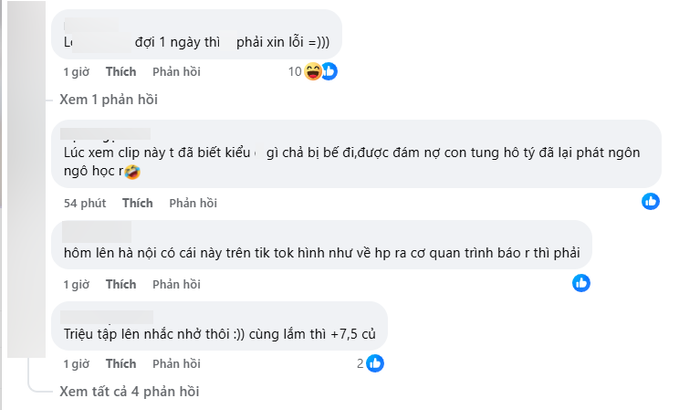The height and width of the screenshot is (410, 700).
Task: Reply to the 'hôm lên hà nội' comment
Action: coord(176,284)
